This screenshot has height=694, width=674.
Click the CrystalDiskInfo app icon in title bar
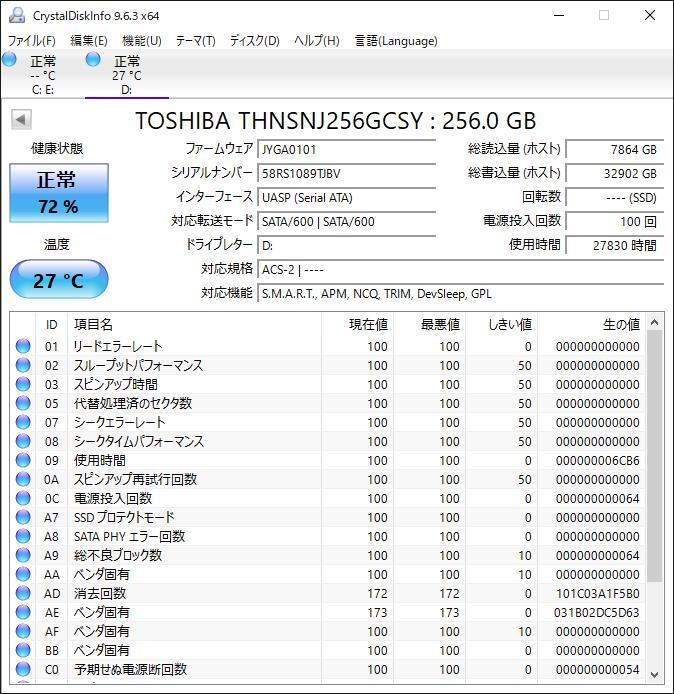tap(17, 15)
